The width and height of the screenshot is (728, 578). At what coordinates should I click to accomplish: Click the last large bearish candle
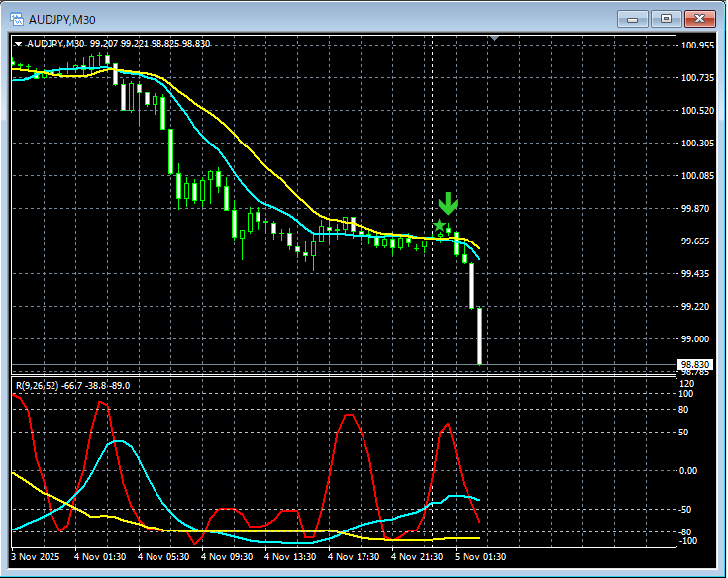[x=479, y=337]
